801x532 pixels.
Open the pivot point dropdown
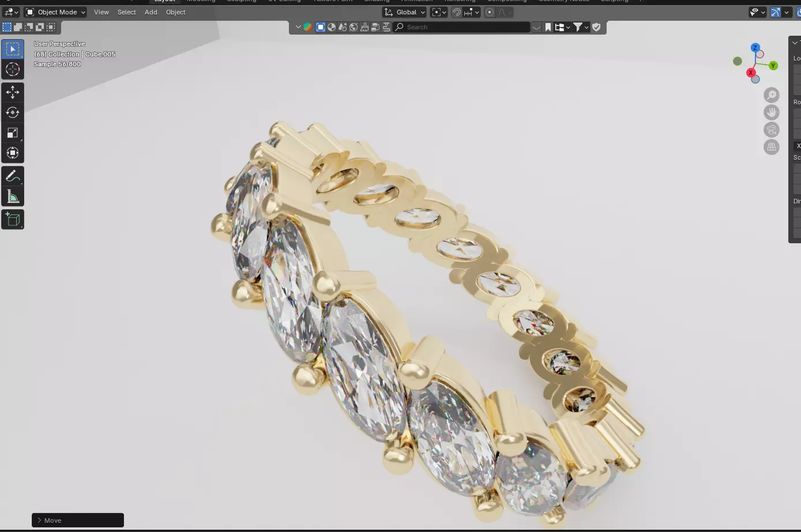[x=439, y=12]
